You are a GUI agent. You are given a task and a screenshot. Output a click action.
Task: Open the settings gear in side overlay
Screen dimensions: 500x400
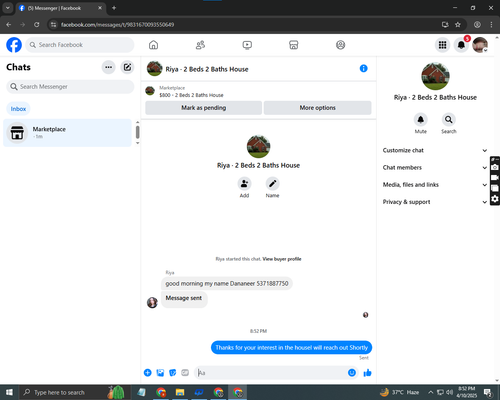[495, 199]
